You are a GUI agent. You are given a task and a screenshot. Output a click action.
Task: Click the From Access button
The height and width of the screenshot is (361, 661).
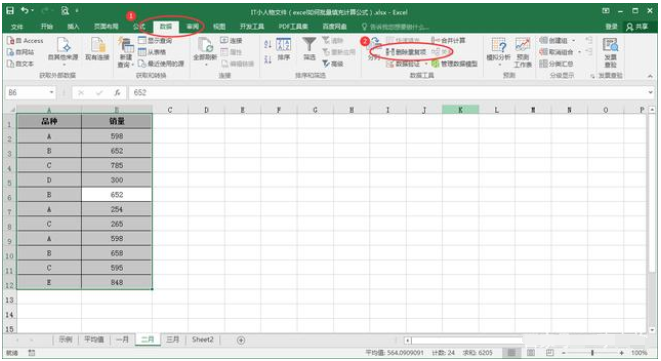pos(25,40)
